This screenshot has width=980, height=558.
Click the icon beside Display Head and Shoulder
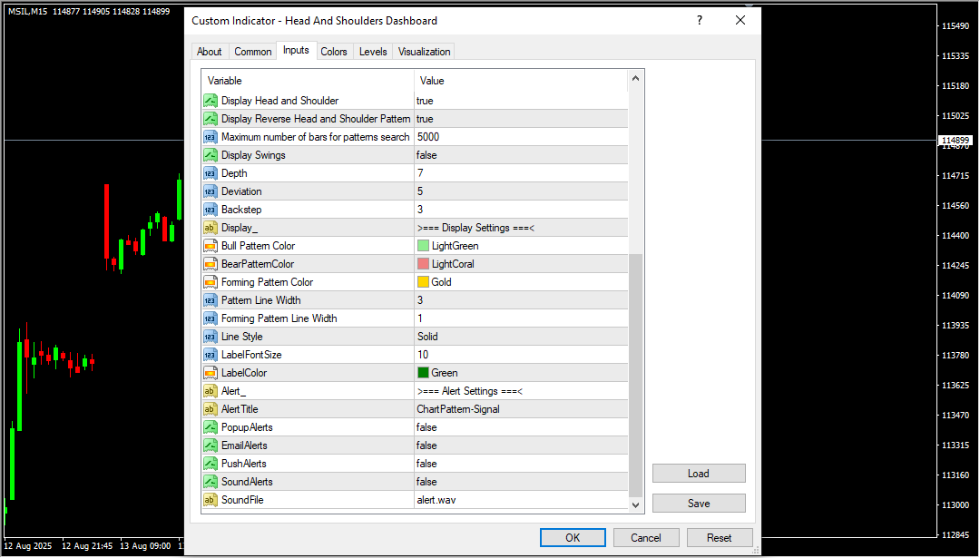(210, 101)
